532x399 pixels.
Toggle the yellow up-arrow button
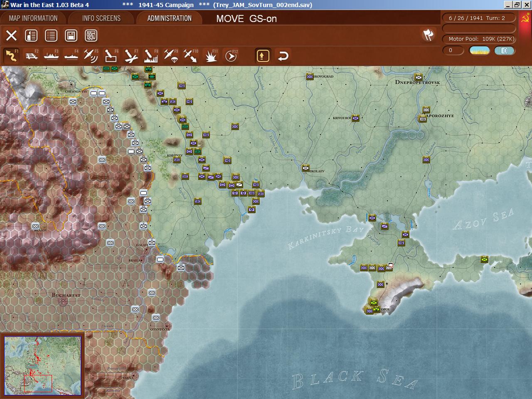point(263,56)
